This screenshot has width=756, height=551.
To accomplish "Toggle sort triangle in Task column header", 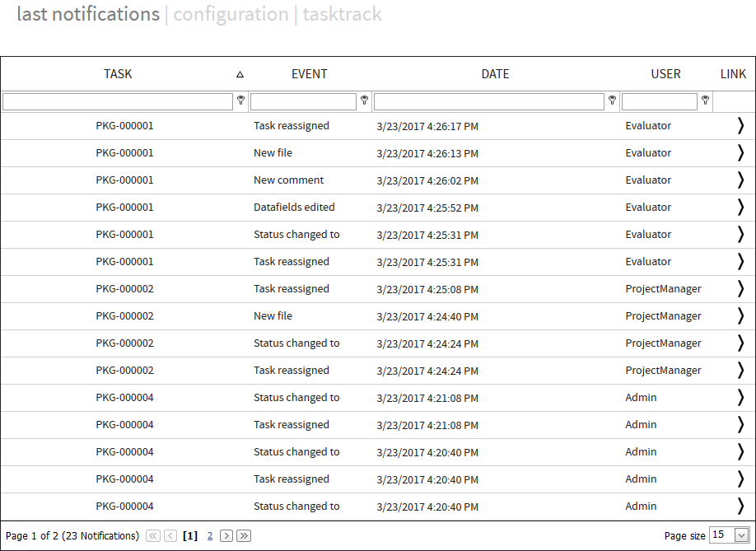I will [x=240, y=74].
